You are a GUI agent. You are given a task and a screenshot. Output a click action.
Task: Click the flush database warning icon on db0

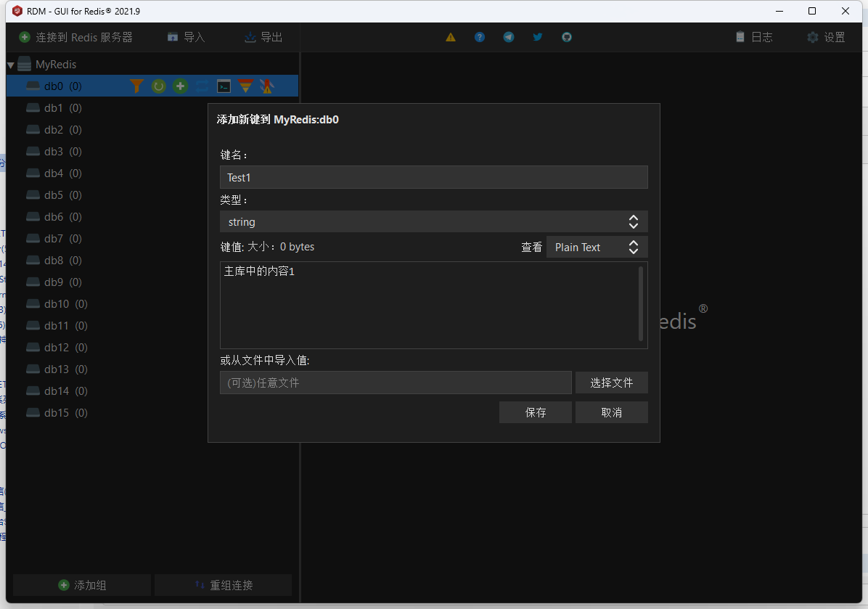click(267, 86)
